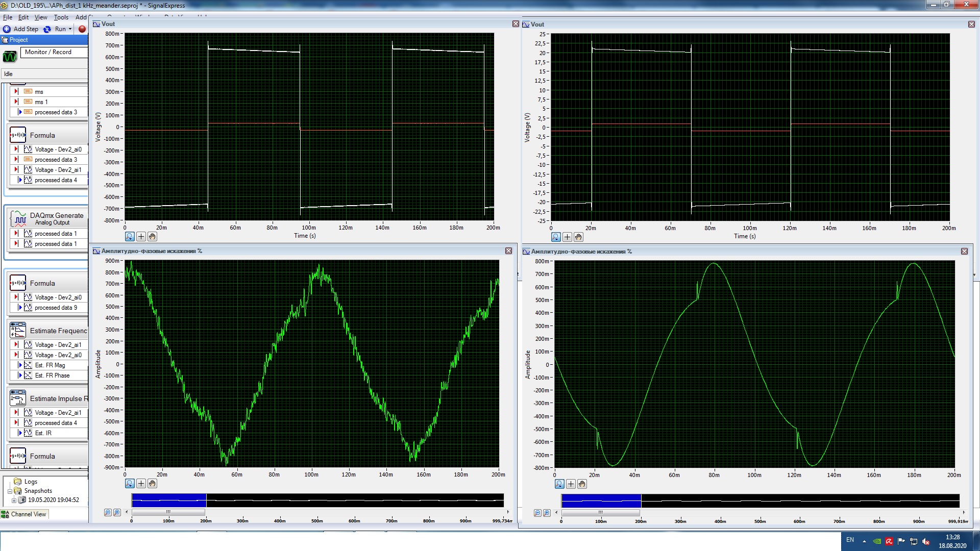Select pan hand tool on top-right Vout graph
The height and width of the screenshot is (551, 980).
[578, 237]
